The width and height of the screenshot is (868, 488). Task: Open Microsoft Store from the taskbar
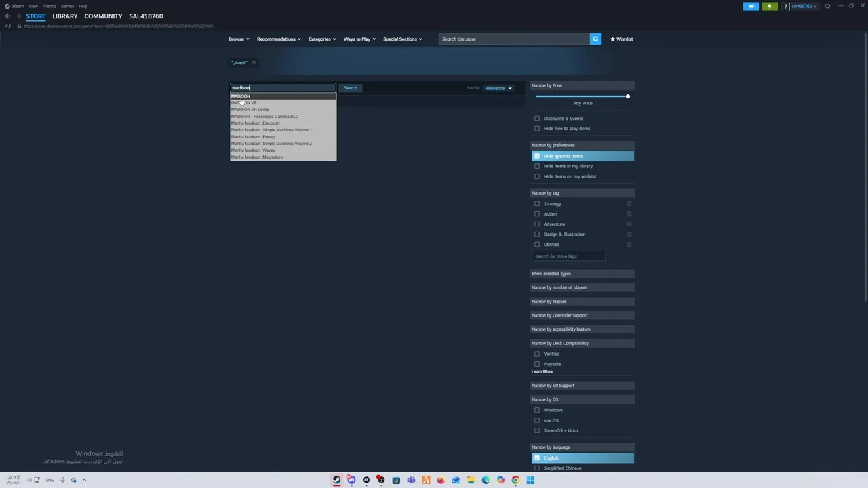pos(396,480)
